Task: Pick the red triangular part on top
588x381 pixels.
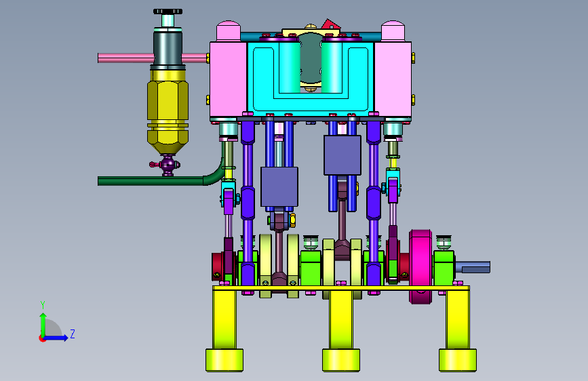Action: coord(330,24)
